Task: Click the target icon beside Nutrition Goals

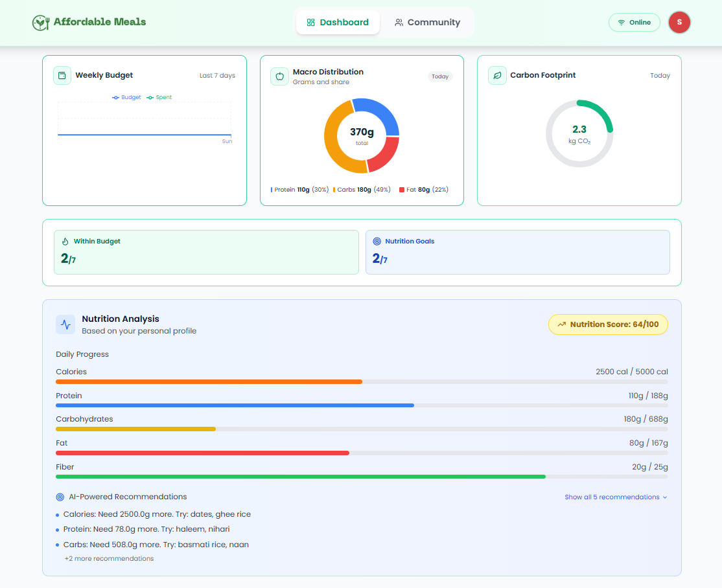Action: (377, 241)
